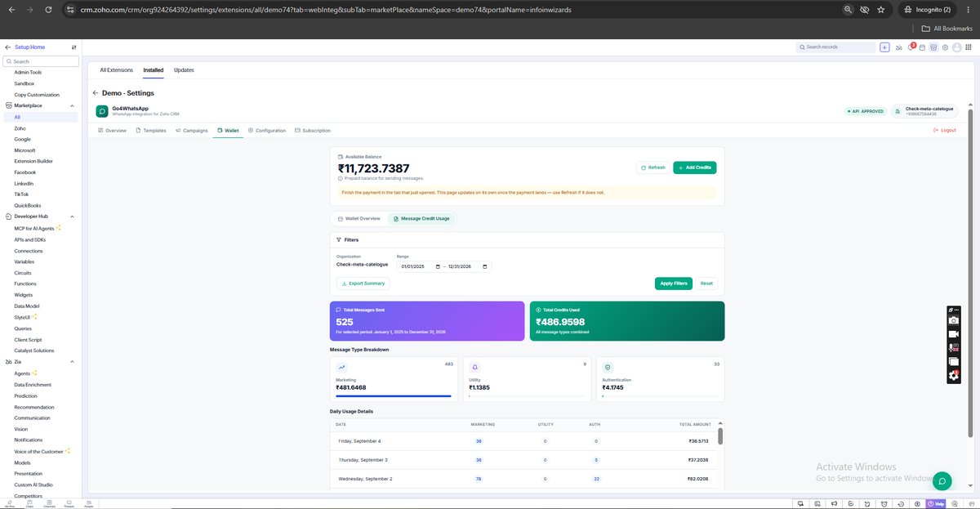
Task: Click the camera screenshot icon in floating toolbar
Action: (x=953, y=321)
